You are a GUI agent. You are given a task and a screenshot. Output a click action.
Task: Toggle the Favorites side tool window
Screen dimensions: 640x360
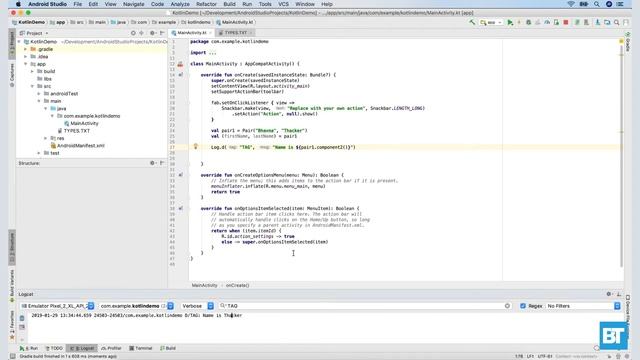[x=12, y=325]
